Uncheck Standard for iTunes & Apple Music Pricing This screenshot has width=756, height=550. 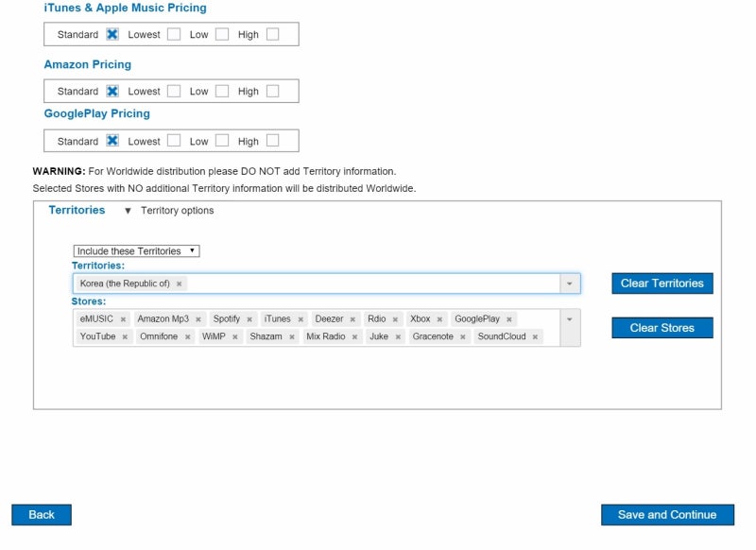[x=112, y=34]
